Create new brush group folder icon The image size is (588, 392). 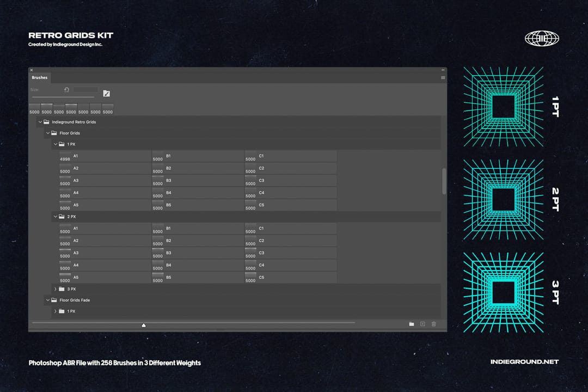coord(412,324)
